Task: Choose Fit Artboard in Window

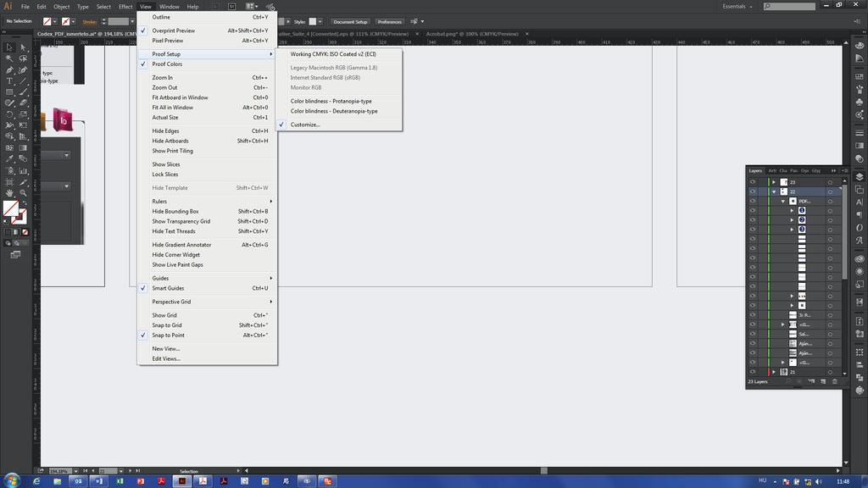Action: (207, 97)
